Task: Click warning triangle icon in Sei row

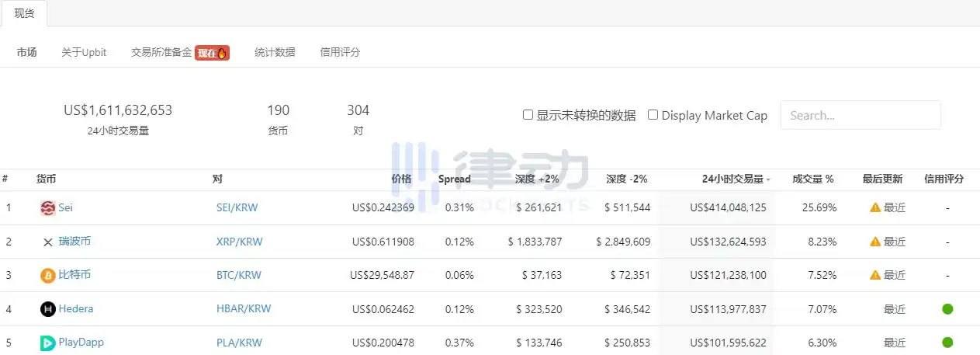Action: click(x=875, y=208)
